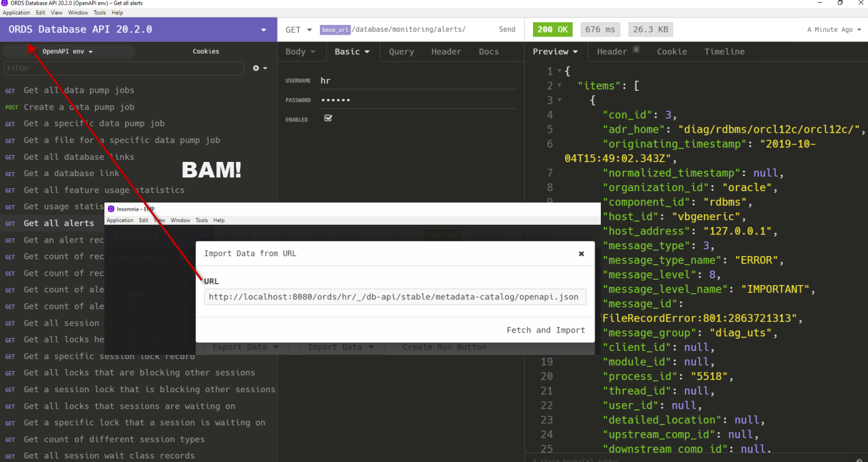Open the OpenAPI env environment dropdown
The height and width of the screenshot is (462, 868).
(x=68, y=51)
